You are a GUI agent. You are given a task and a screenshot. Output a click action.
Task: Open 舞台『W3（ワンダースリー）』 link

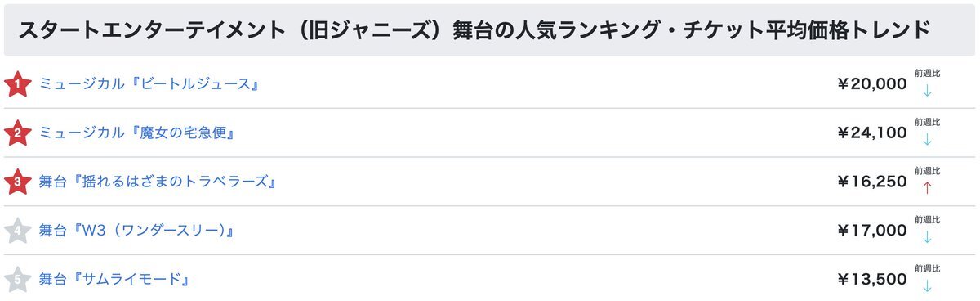[x=137, y=231]
